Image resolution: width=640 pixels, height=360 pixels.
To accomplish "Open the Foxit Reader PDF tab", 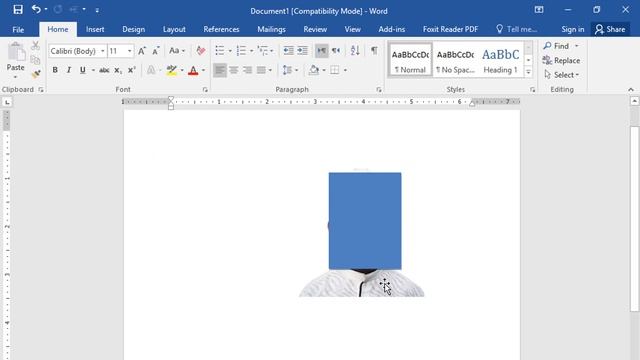I will (x=450, y=29).
